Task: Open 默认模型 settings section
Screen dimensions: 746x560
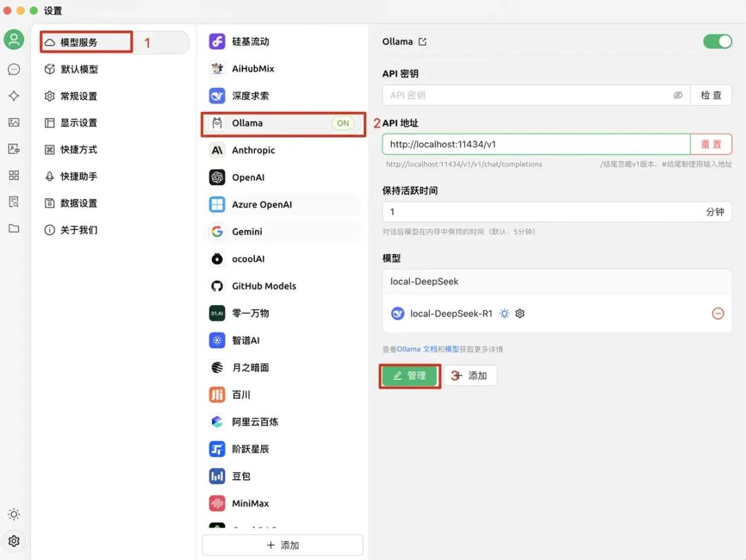Action: (x=113, y=69)
